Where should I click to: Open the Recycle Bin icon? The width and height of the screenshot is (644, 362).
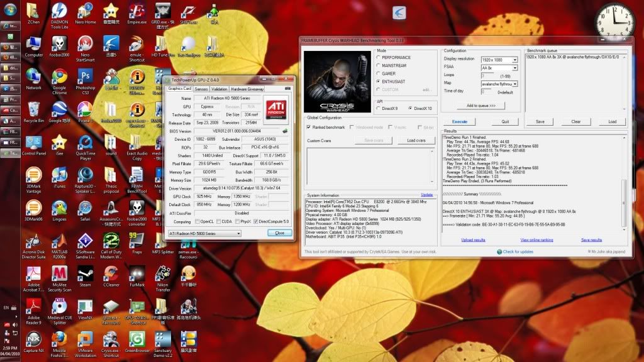34,110
